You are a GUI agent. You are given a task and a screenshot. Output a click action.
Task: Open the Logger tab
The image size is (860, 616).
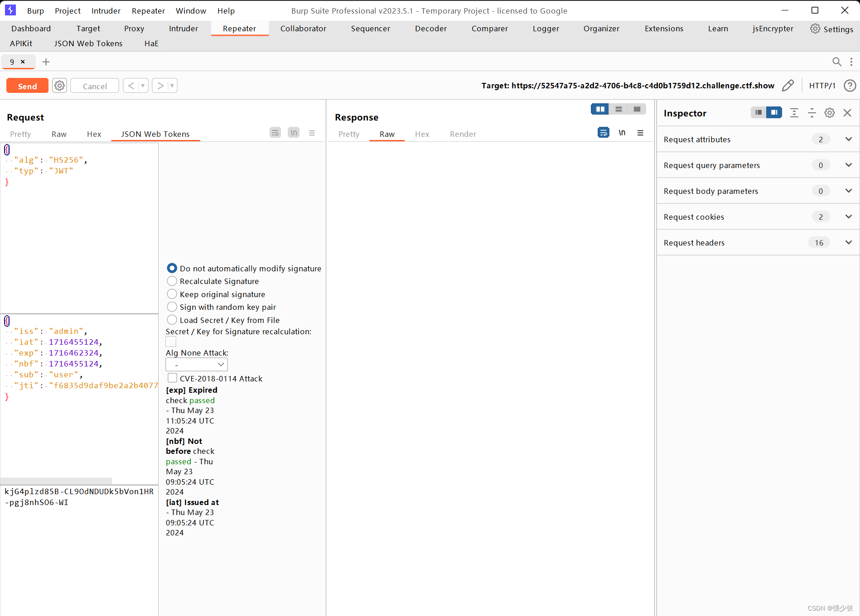pyautogui.click(x=546, y=29)
